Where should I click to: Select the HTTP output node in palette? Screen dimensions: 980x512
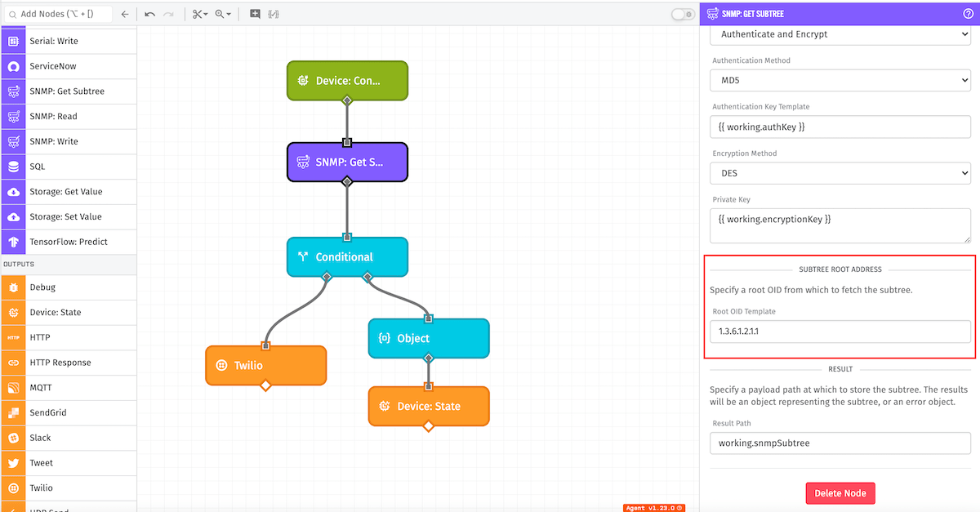pyautogui.click(x=69, y=337)
